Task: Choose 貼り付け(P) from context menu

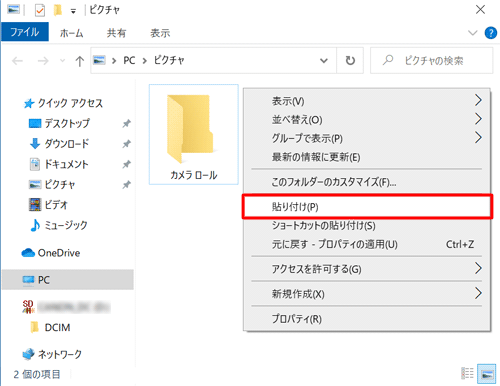Action: [367, 207]
